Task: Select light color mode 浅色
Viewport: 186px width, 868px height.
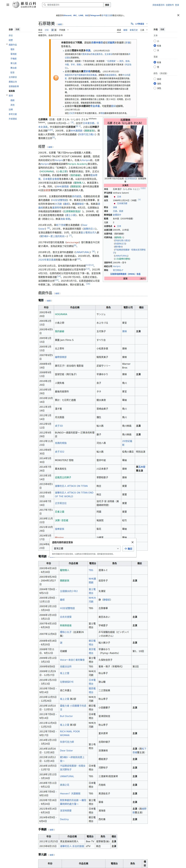Action: [155, 84]
